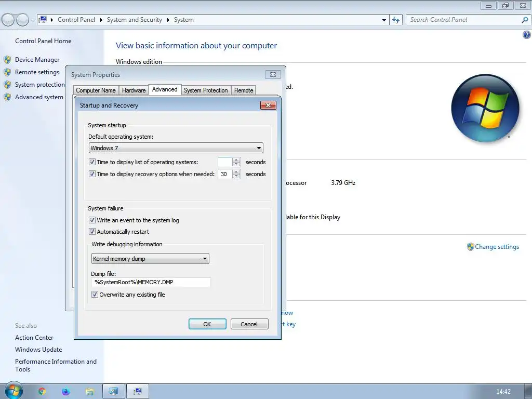532x399 pixels.
Task: Click the Search Control Panel box
Action: tap(464, 20)
